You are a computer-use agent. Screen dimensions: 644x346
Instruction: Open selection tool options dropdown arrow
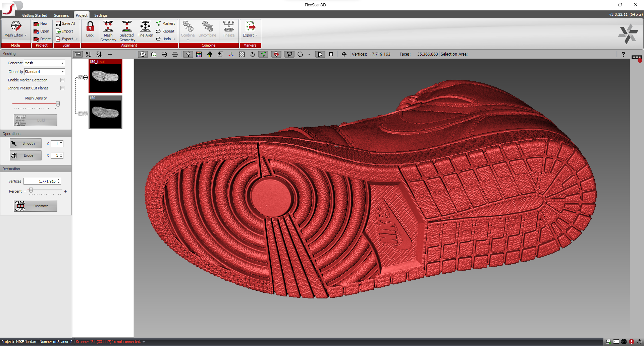click(x=309, y=54)
